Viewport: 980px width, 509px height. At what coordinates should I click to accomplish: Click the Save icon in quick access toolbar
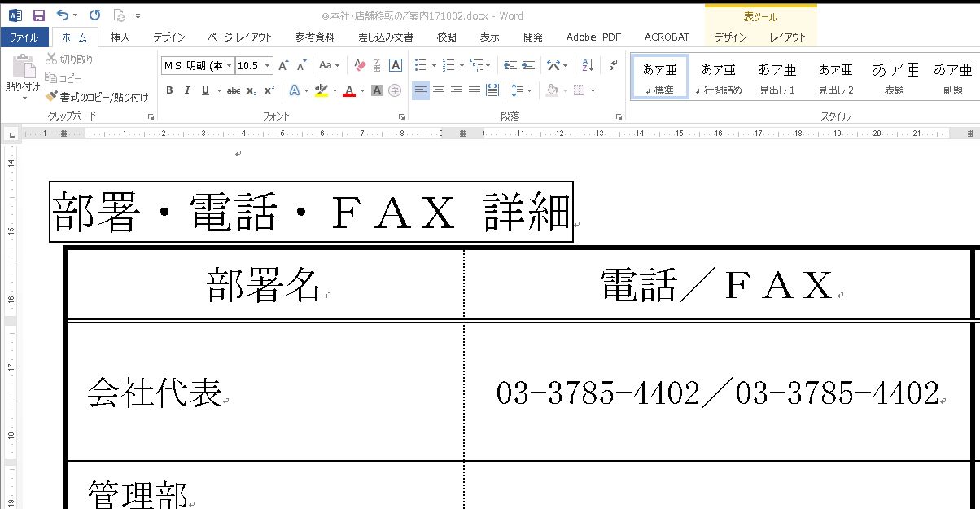click(x=38, y=15)
